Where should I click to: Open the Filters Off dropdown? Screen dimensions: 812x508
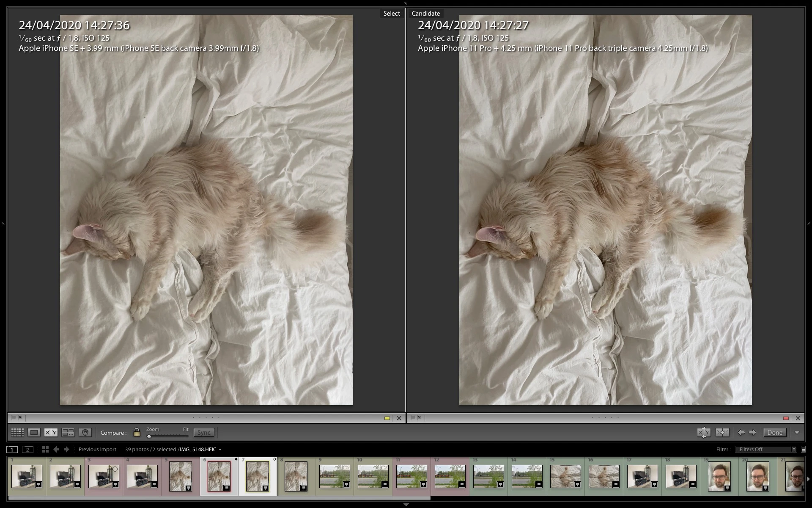click(x=766, y=449)
